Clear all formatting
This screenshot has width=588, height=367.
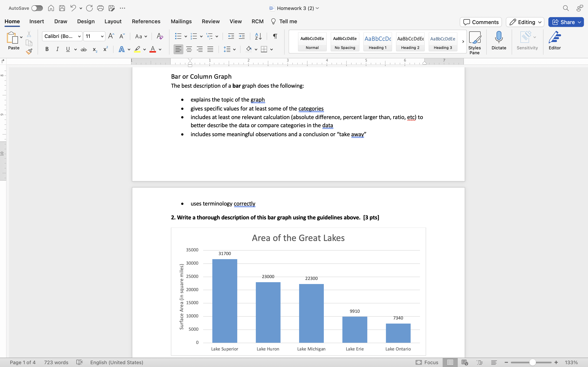[160, 36]
